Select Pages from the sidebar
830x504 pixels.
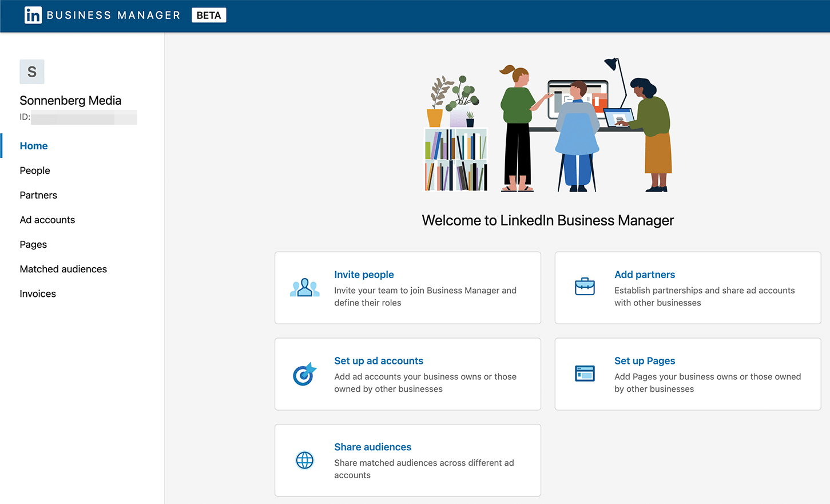point(33,244)
